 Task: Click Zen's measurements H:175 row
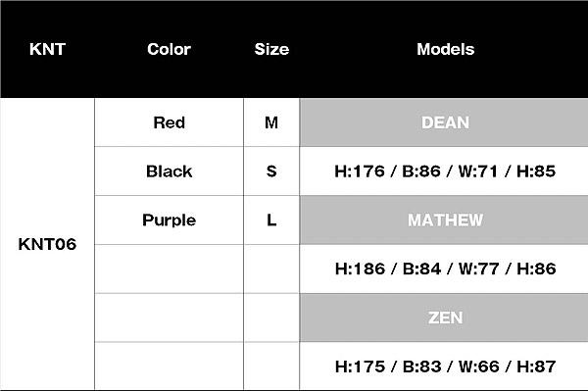pyautogui.click(x=444, y=367)
